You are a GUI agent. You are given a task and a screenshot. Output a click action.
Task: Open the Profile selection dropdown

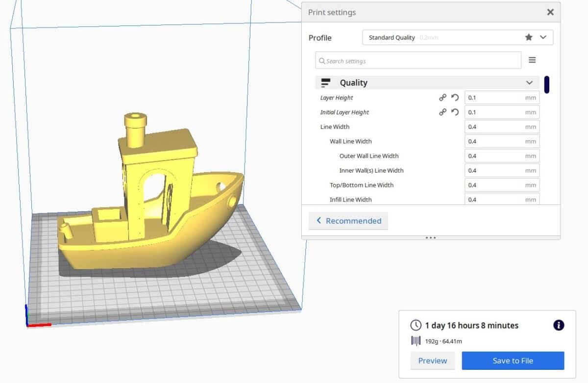[543, 37]
